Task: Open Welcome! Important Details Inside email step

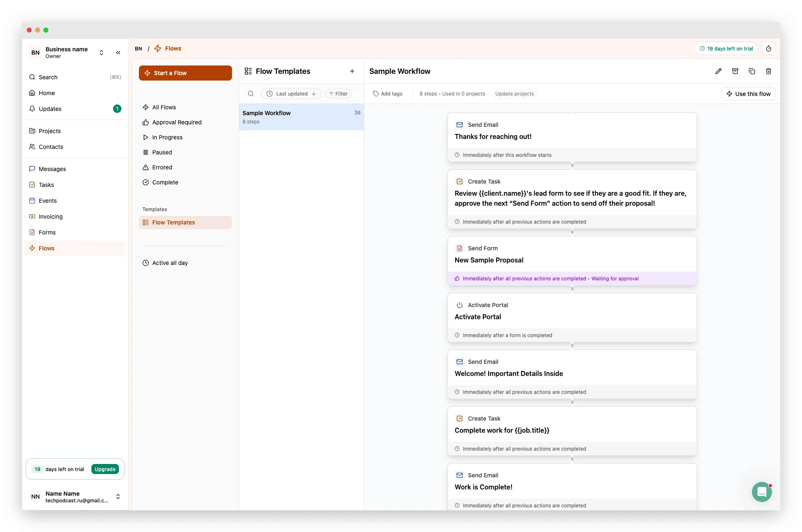Action: coord(572,374)
